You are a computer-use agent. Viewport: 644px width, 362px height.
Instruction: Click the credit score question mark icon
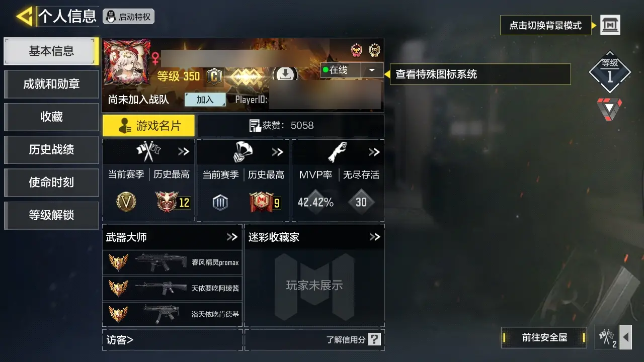coord(374,339)
